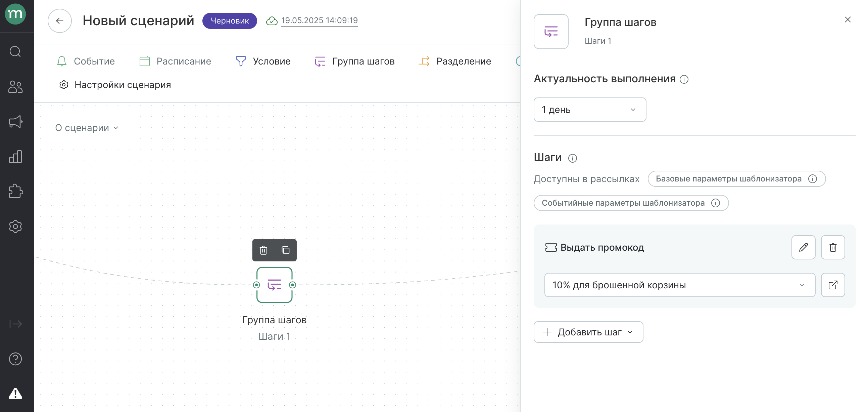The height and width of the screenshot is (412, 868).
Task: Click the node's right output connector
Action: pyautogui.click(x=292, y=285)
